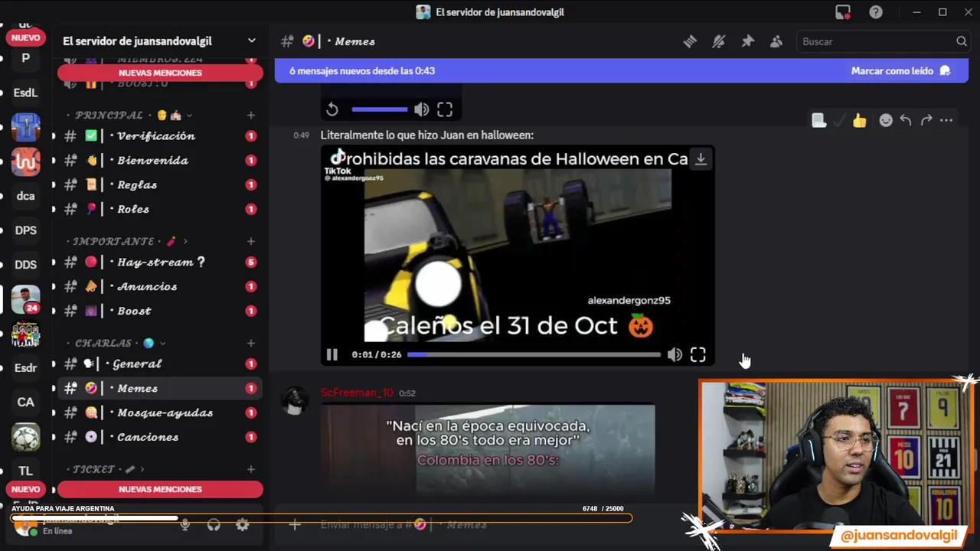The height and width of the screenshot is (551, 980).
Task: Click NUEVAS MENCIONES button above PRINCIPAL category
Action: click(x=160, y=73)
